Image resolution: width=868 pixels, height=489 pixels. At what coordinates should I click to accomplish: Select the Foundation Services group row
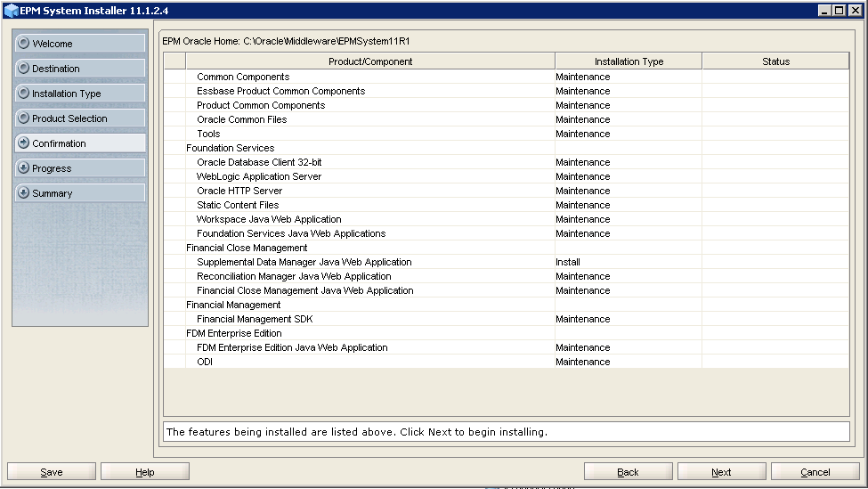pos(230,148)
